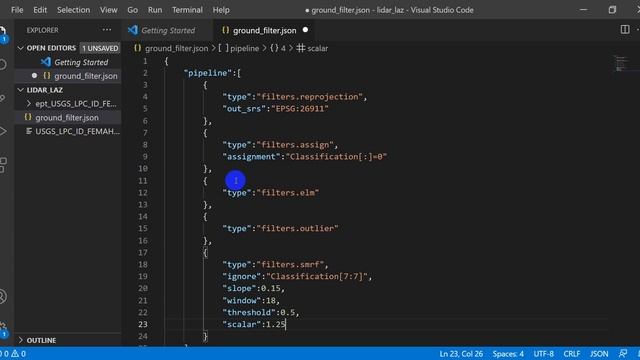Click pipeline in the breadcrumb

click(244, 48)
